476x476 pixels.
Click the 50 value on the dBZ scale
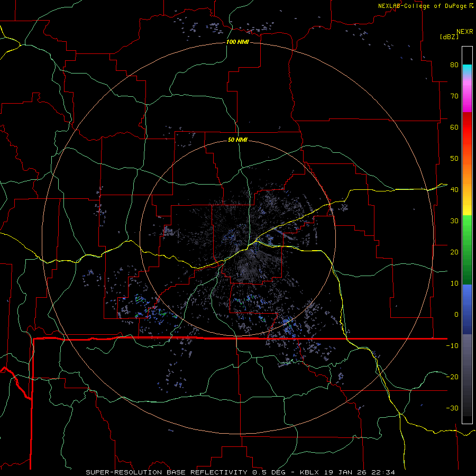pos(454,159)
